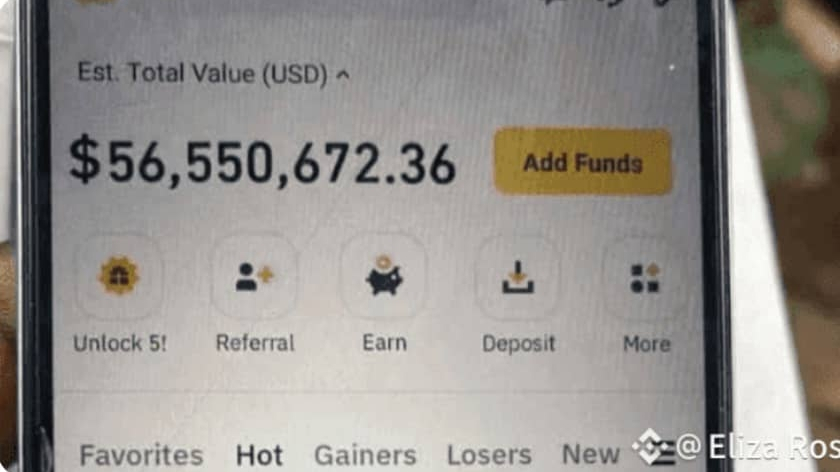Tap the Earn piggy bank icon

point(384,275)
